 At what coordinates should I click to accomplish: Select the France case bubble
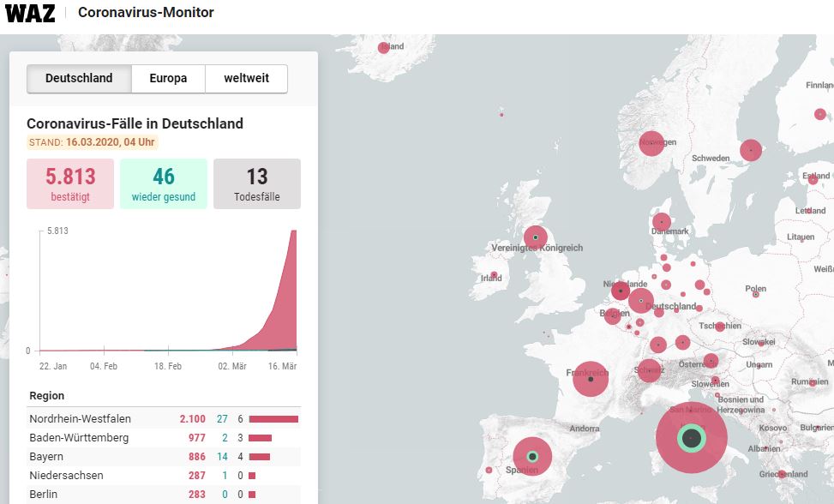(x=590, y=378)
